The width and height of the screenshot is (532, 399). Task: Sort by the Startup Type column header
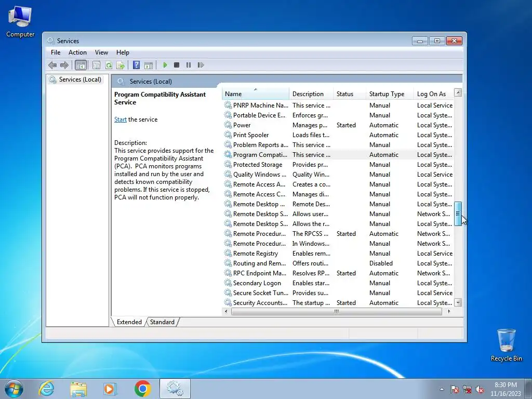pos(390,94)
